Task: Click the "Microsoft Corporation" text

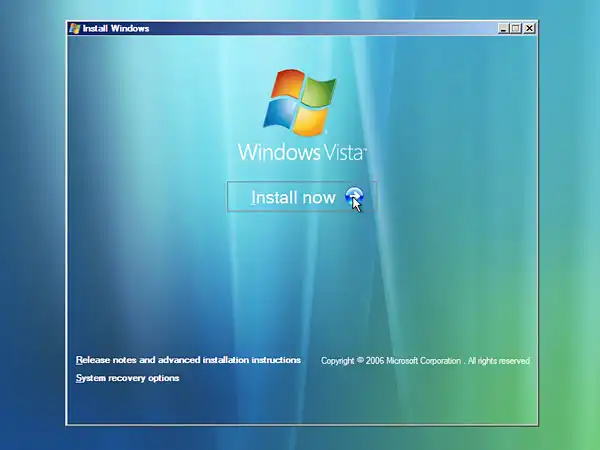Action: [425, 361]
